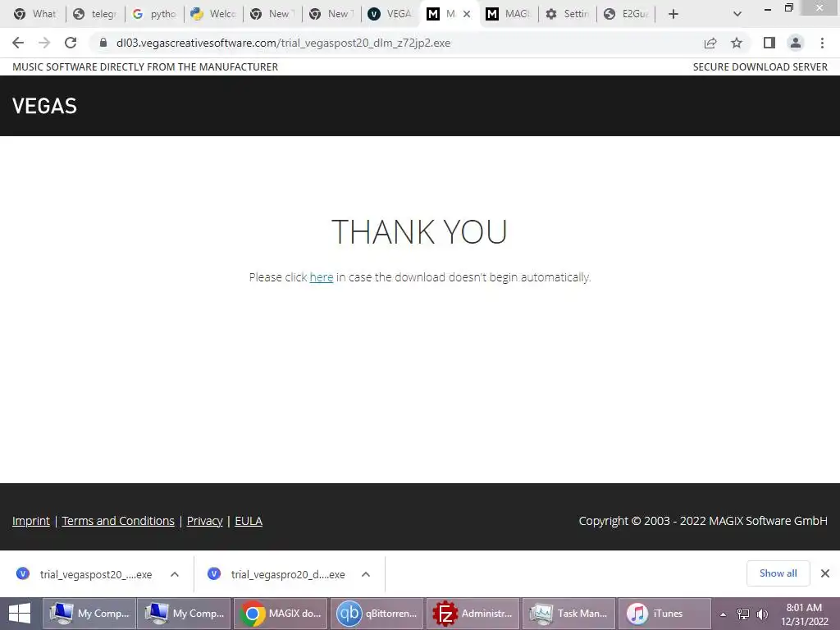Open qBittorrent from the taskbar
The height and width of the screenshot is (630, 840).
click(x=377, y=614)
